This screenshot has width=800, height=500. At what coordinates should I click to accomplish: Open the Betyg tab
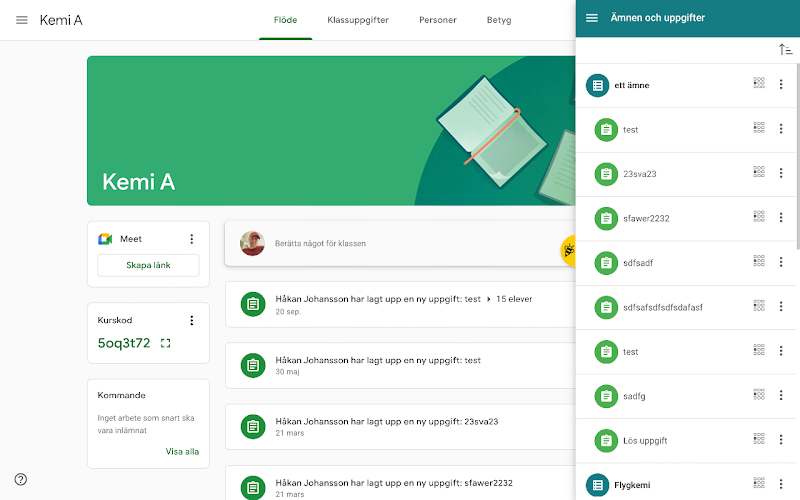(499, 20)
